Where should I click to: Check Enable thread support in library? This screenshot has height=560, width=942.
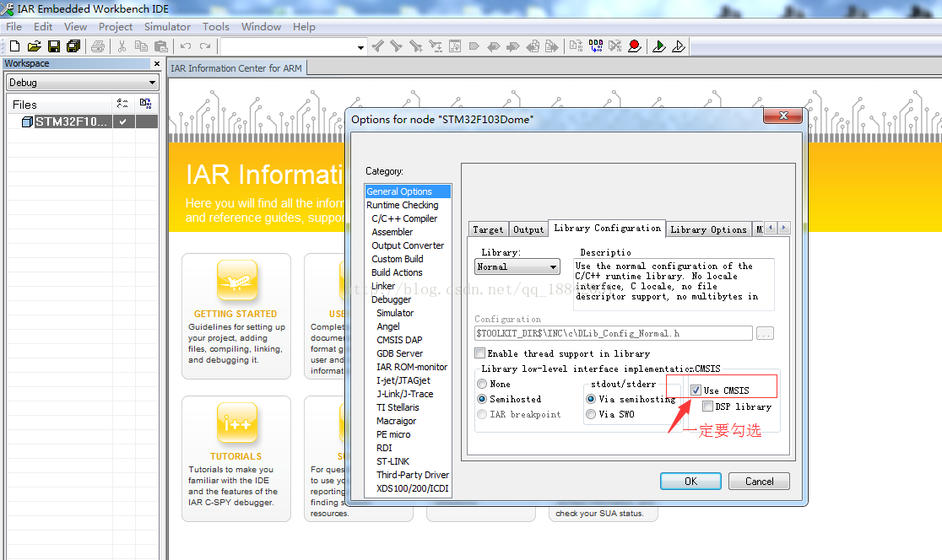[x=480, y=353]
